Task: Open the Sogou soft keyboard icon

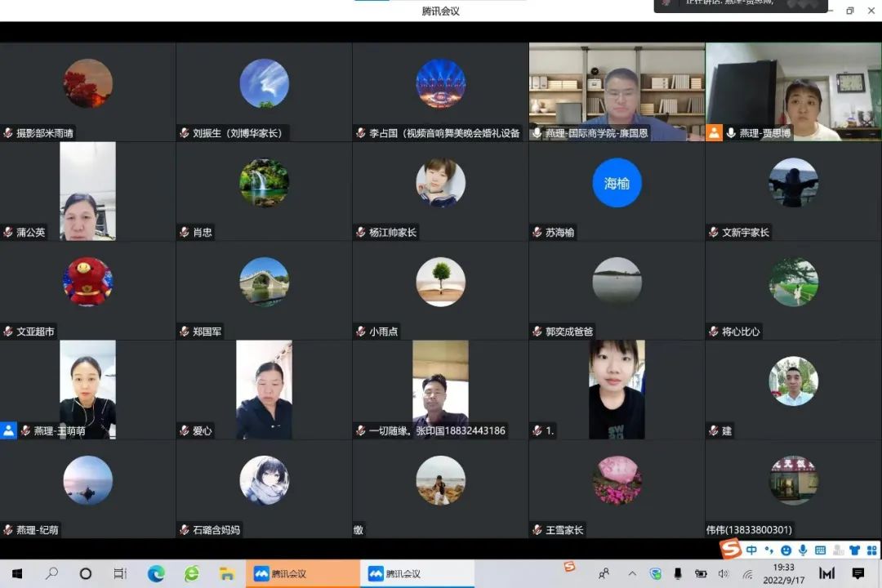Action: click(x=820, y=550)
